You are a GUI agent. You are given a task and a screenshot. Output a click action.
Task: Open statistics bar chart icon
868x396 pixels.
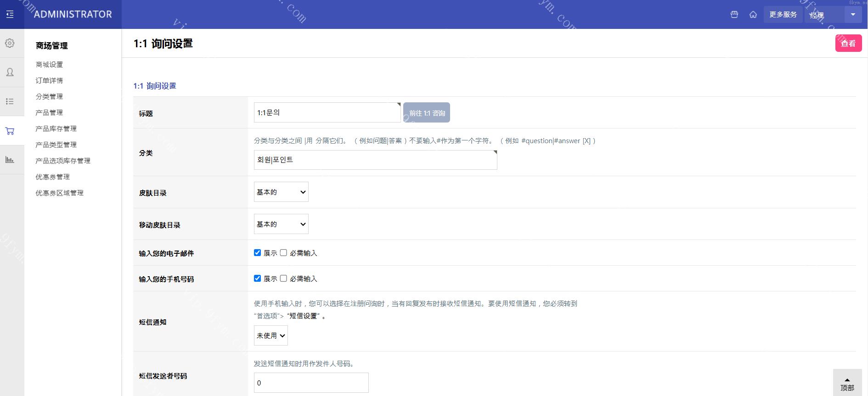coord(10,160)
